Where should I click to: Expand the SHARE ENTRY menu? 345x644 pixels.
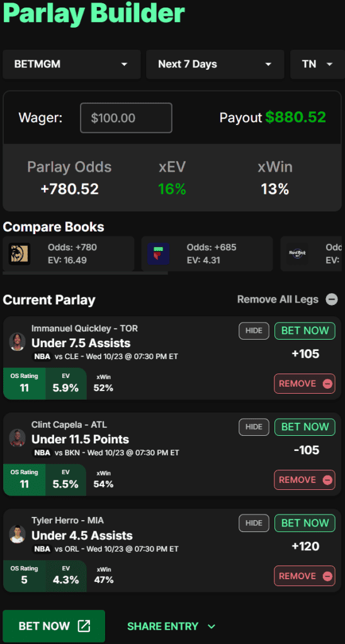point(171,626)
